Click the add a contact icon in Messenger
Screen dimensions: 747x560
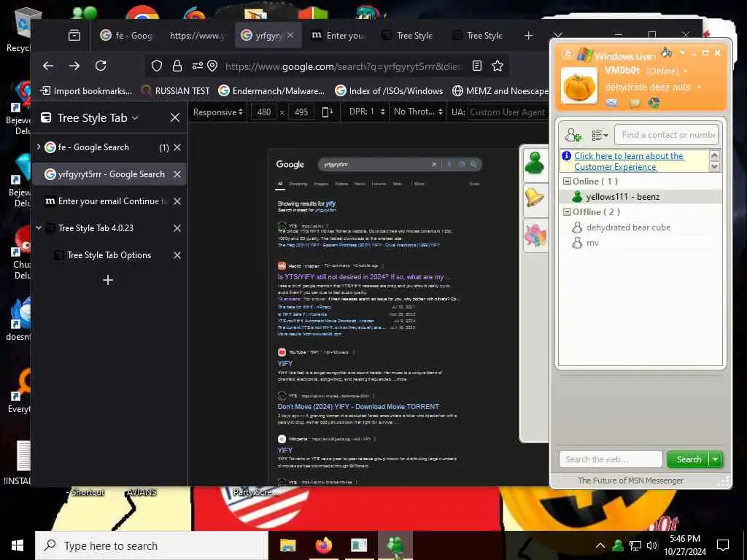(573, 135)
